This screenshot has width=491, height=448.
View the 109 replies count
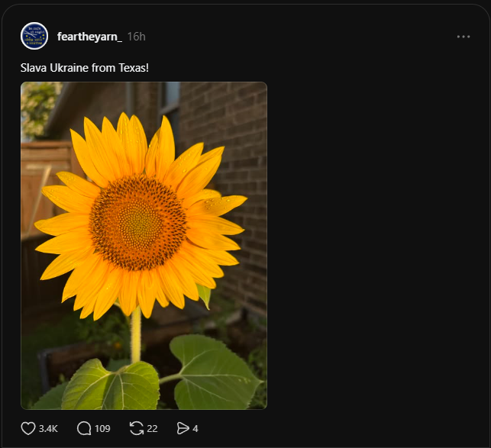[x=102, y=429]
